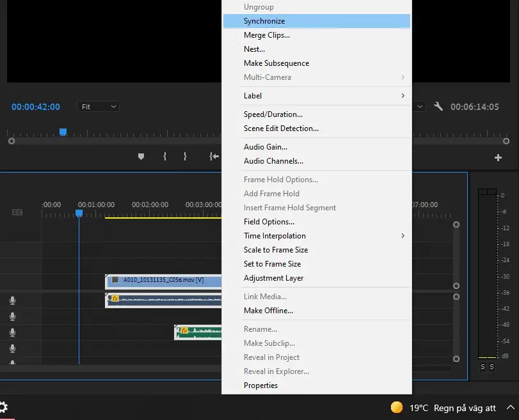Click the Go to In point icon

tap(214, 157)
